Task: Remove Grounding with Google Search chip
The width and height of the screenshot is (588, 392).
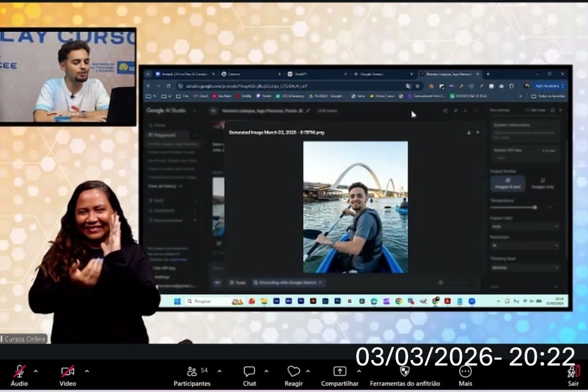Action: 320,282
